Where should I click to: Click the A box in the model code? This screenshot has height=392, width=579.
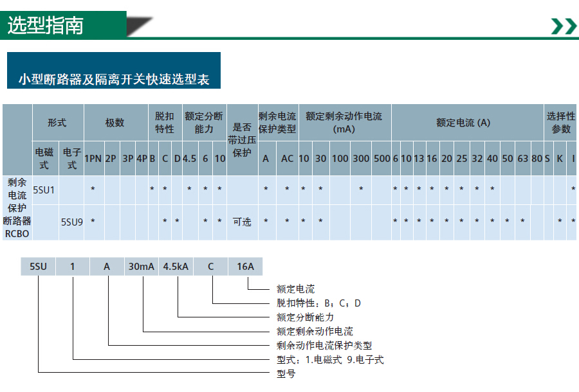point(107,266)
